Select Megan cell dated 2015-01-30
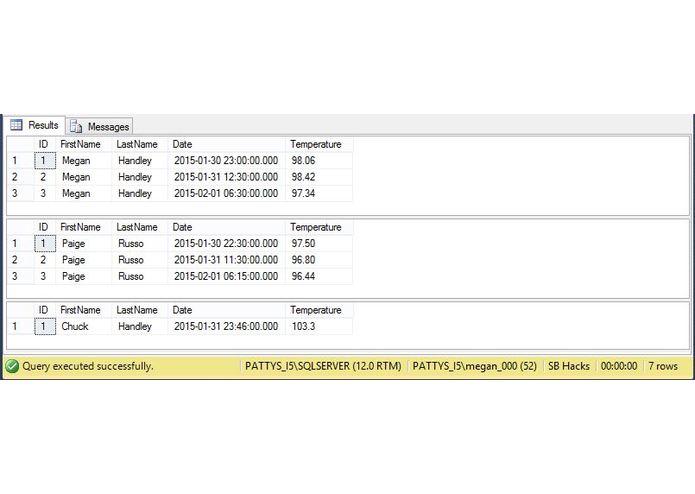Viewport: 695px width, 494px height. coord(84,161)
